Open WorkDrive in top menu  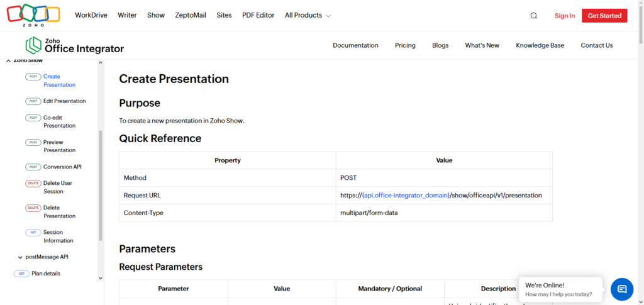(91, 15)
